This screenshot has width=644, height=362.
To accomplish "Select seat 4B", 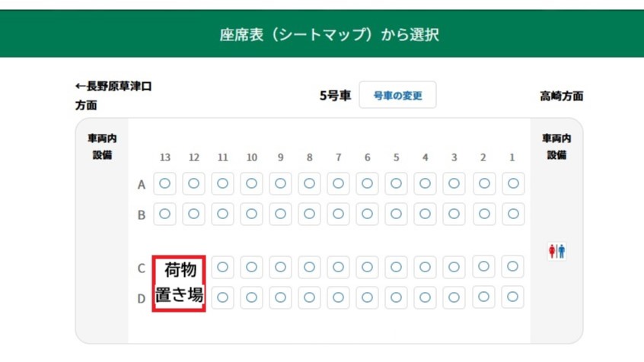I will coord(426,214).
